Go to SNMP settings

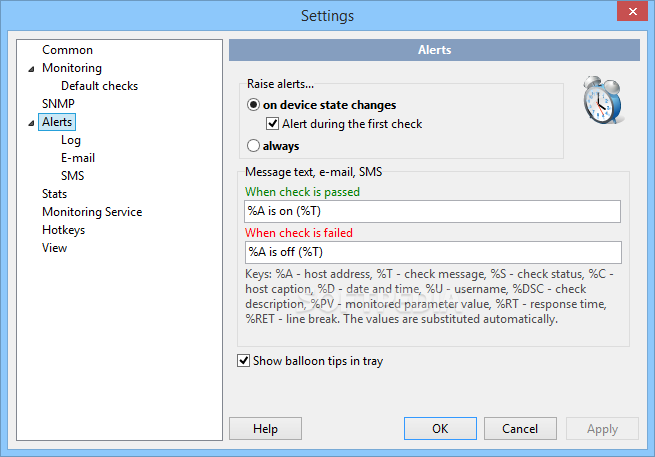pos(58,104)
